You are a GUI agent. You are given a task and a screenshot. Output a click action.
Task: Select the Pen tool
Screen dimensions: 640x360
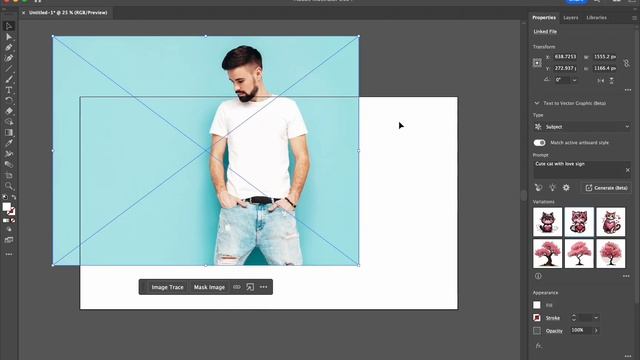(9, 47)
